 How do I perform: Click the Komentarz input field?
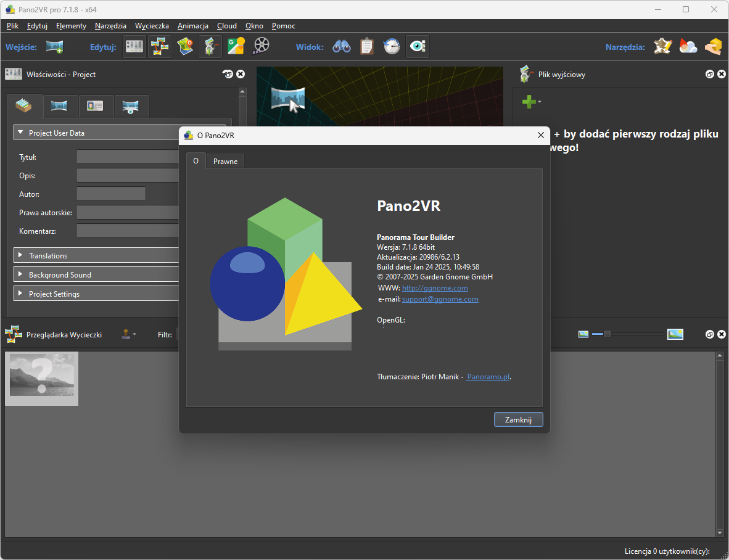pyautogui.click(x=128, y=231)
